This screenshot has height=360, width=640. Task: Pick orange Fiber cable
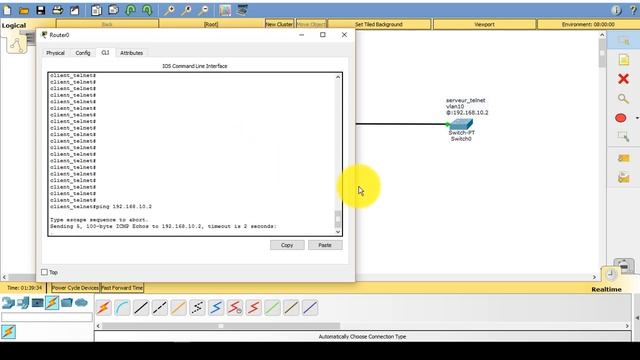click(178, 308)
